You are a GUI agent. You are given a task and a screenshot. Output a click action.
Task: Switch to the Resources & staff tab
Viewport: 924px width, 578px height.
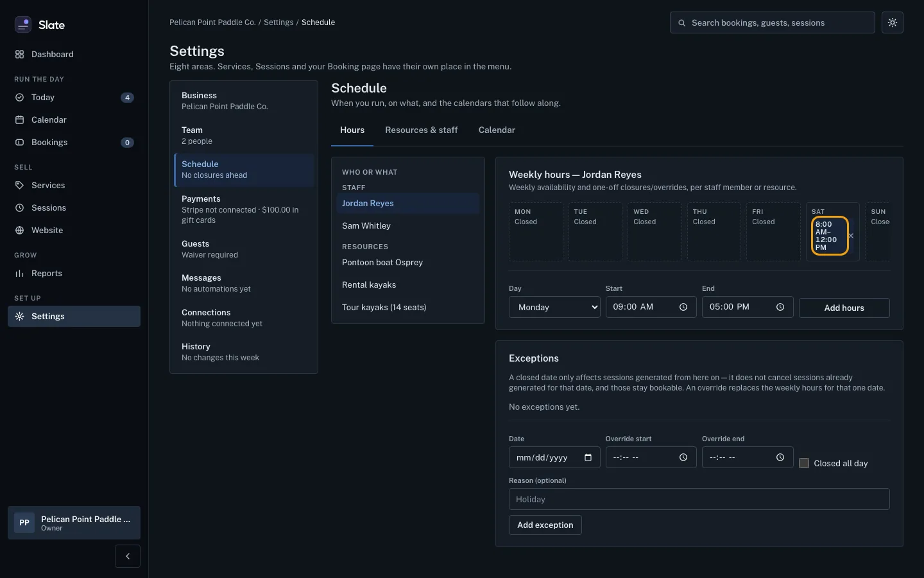(x=422, y=130)
